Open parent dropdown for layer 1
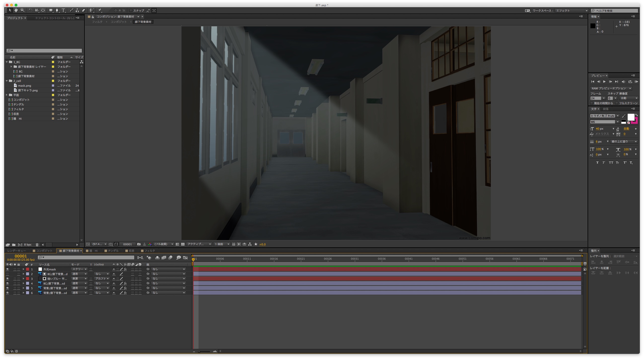The image size is (644, 359). click(x=169, y=269)
